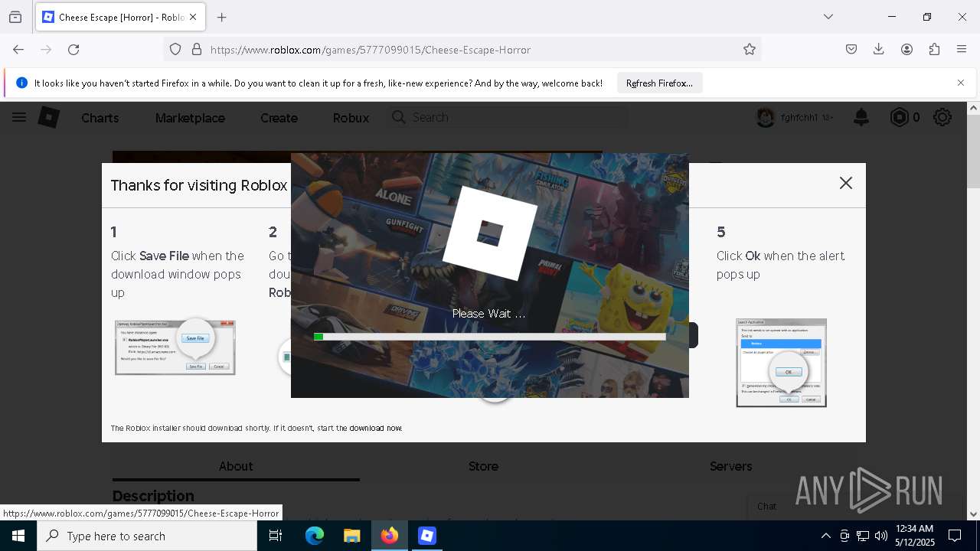Select the Roblox taskbar icon

[x=427, y=536]
